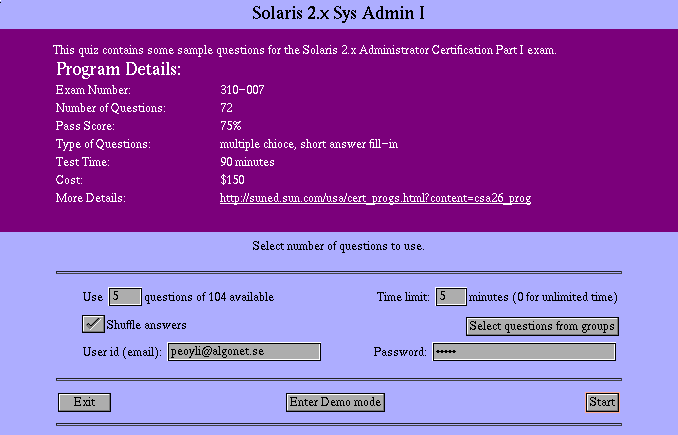Viewport: 678px width, 435px height.
Task: Click the 'User id (email):' label
Action: point(122,352)
